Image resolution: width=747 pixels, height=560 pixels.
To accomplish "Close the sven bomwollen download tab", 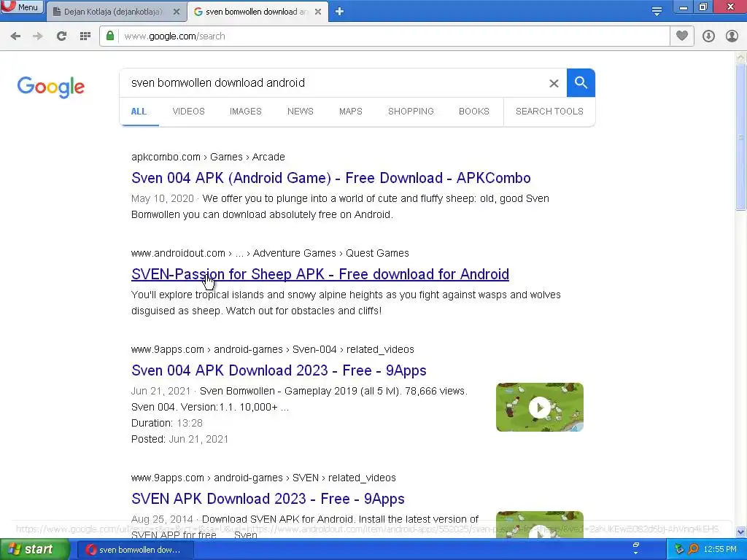I will pyautogui.click(x=318, y=12).
